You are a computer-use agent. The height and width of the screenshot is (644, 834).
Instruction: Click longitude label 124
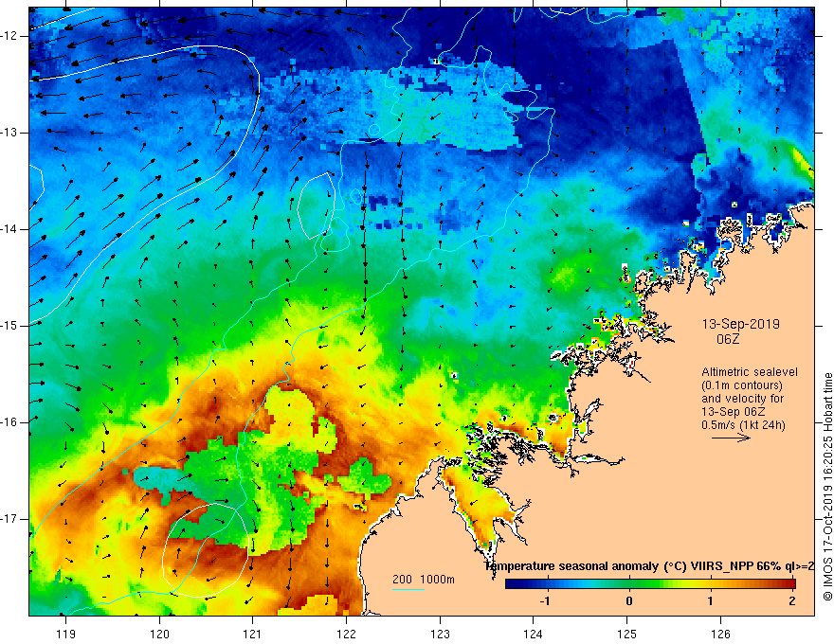coord(534,634)
